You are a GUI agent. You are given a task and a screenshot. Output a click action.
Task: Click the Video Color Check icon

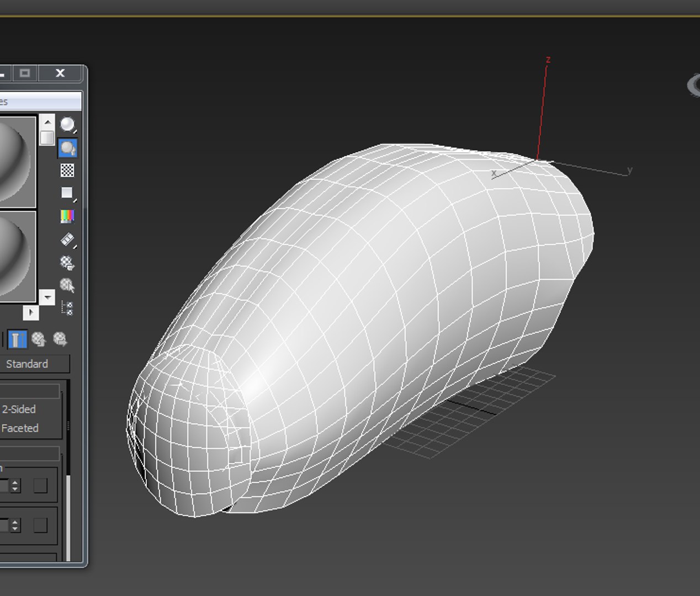[67, 216]
